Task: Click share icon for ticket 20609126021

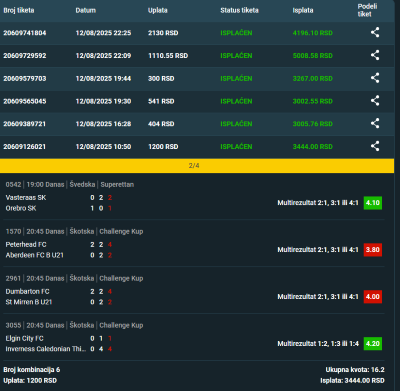Action: point(375,146)
